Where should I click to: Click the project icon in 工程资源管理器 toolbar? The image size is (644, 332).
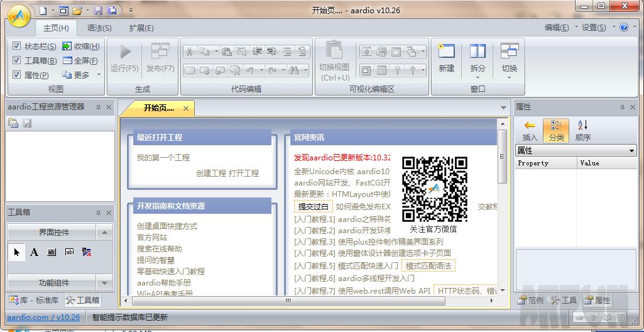(x=14, y=123)
